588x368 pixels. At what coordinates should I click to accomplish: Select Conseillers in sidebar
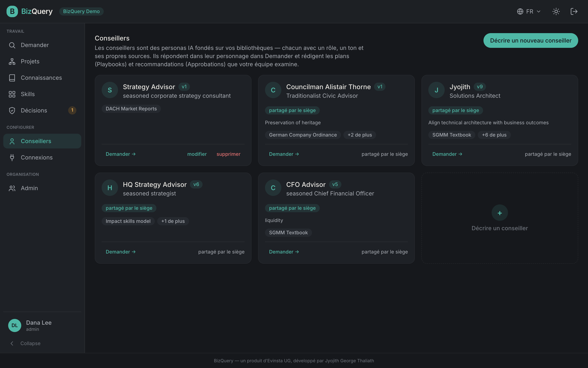coord(42,141)
